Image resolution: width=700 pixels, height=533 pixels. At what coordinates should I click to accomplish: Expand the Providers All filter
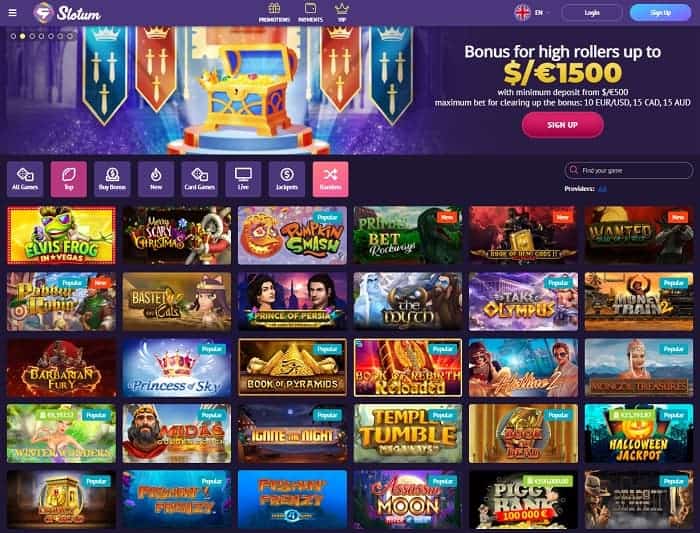point(602,189)
